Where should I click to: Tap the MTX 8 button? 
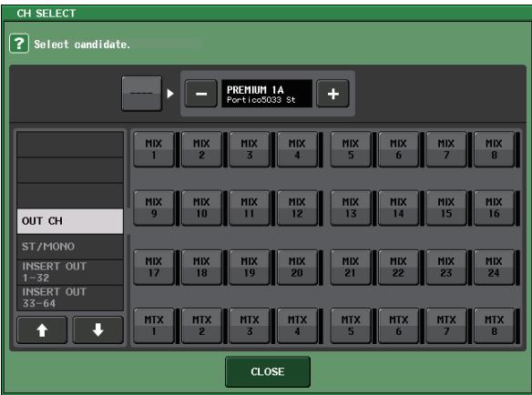click(494, 326)
